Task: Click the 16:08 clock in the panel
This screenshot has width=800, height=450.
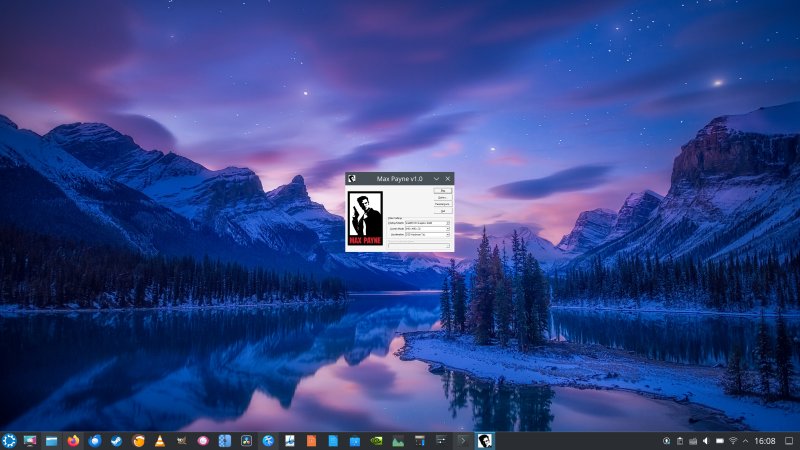Action: (x=765, y=441)
